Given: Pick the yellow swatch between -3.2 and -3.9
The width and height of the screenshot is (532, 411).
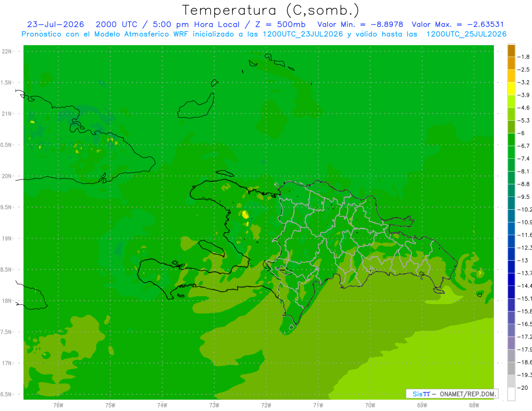Looking at the screenshot, I should (511, 89).
